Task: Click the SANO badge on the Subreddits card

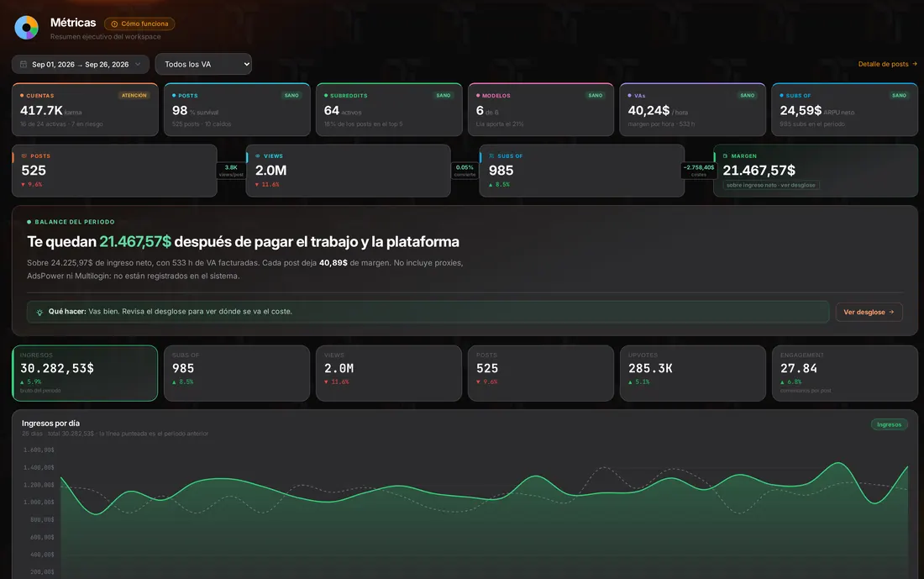Action: point(444,96)
